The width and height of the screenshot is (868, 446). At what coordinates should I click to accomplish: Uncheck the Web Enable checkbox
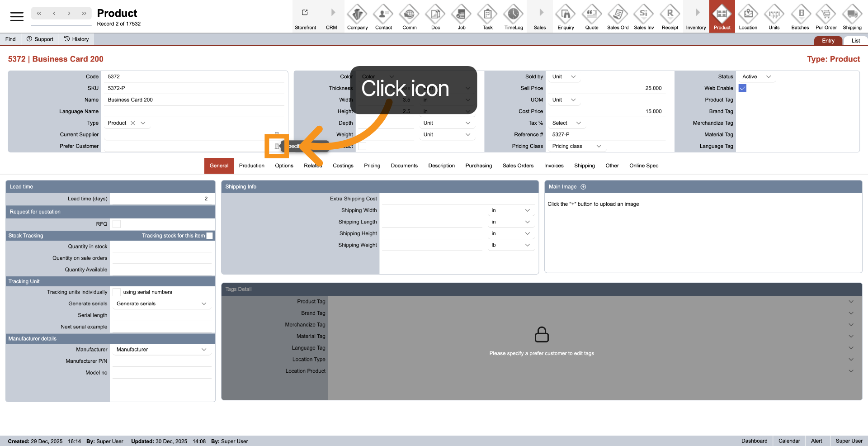point(742,88)
